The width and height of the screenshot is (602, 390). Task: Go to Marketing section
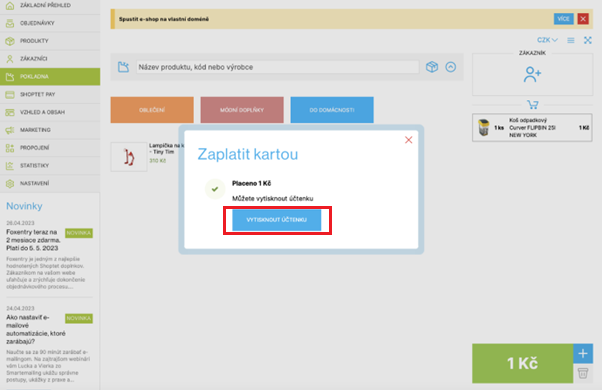(50, 130)
